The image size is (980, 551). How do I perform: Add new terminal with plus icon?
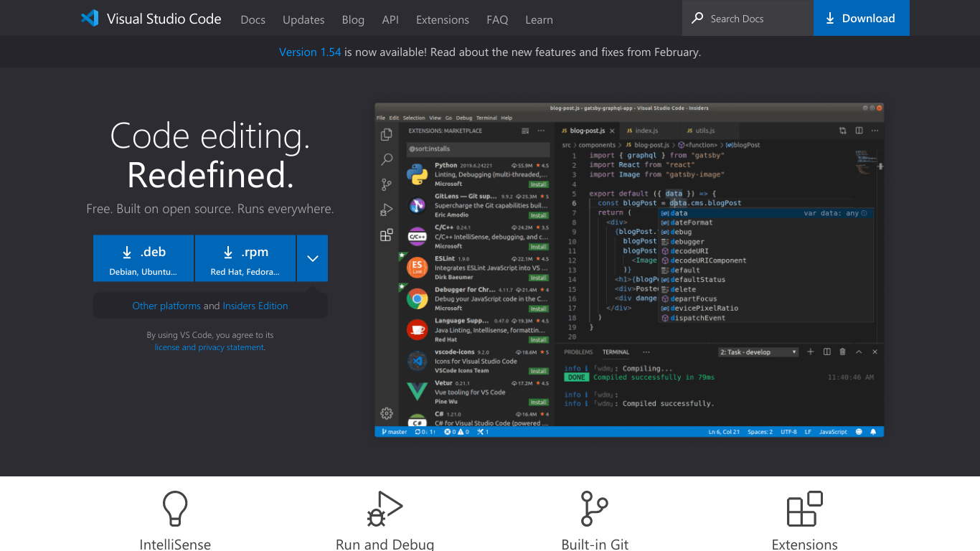811,352
